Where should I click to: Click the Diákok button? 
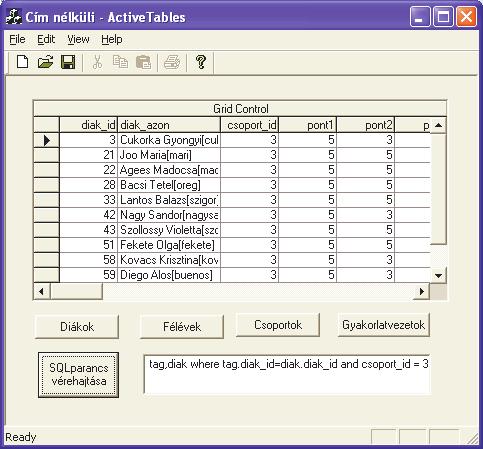(x=77, y=326)
